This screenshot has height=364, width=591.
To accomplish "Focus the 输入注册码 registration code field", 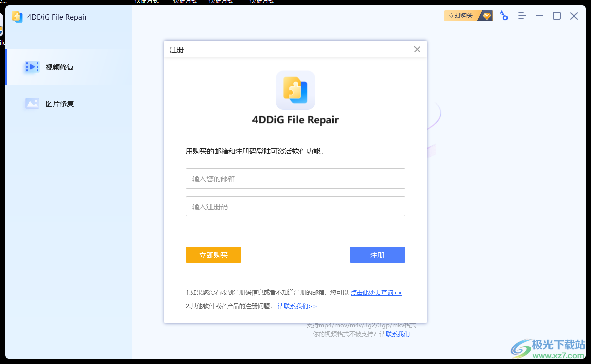I will point(295,206).
